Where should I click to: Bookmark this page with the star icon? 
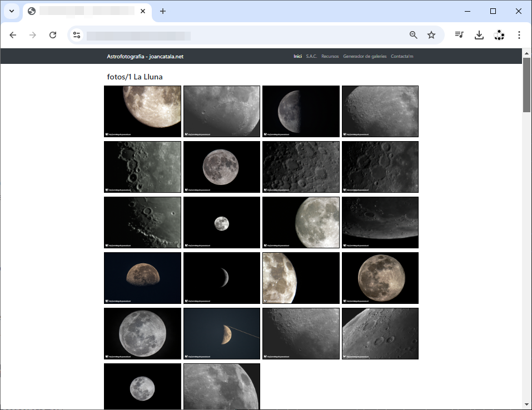(x=431, y=35)
